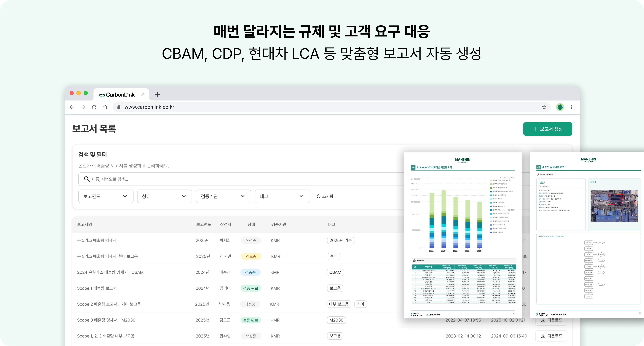Viewport: 644px width, 346px height.
Task: Click the browser home icon
Action: click(105, 107)
